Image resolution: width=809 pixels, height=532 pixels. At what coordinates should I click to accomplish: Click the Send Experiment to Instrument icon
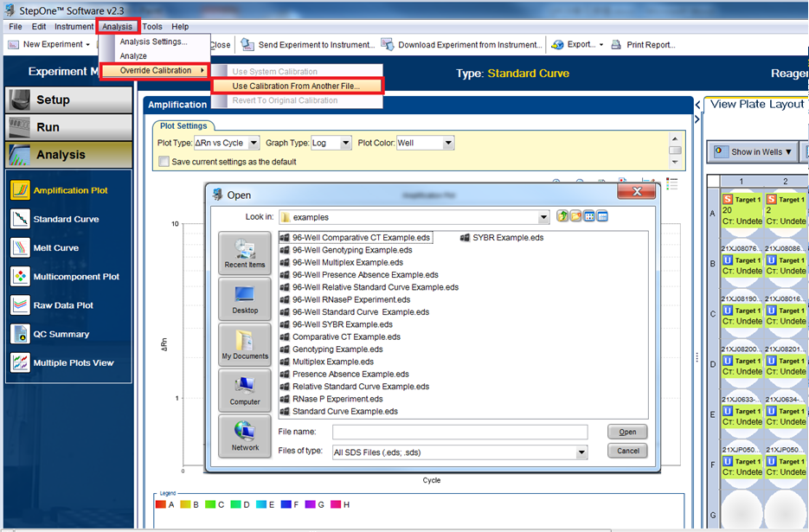(247, 45)
